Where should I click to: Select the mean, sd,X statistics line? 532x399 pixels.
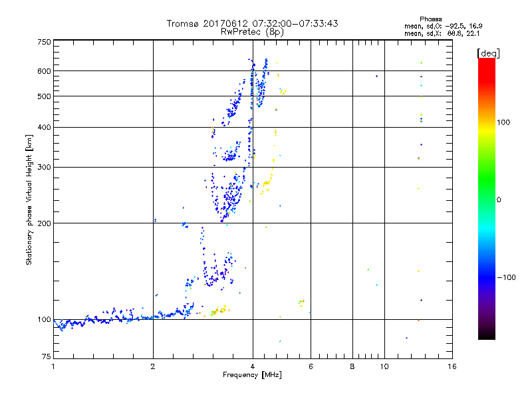pos(433,33)
